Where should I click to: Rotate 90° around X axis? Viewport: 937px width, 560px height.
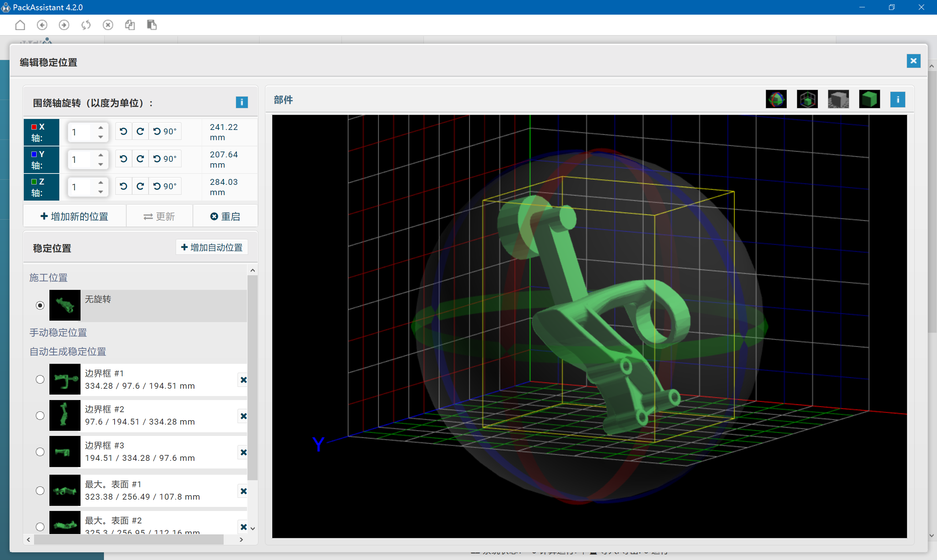[165, 131]
